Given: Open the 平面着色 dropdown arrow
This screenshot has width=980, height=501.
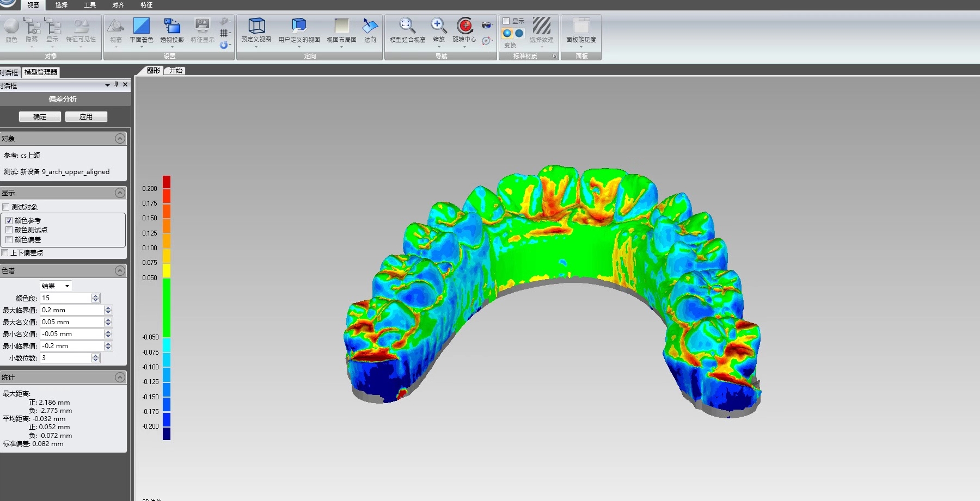Looking at the screenshot, I should (142, 47).
